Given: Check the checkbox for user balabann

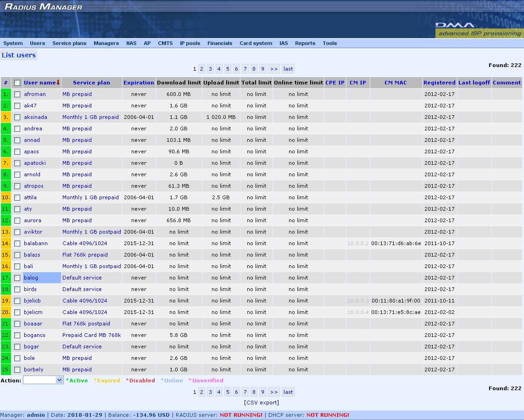Looking at the screenshot, I should click(17, 243).
